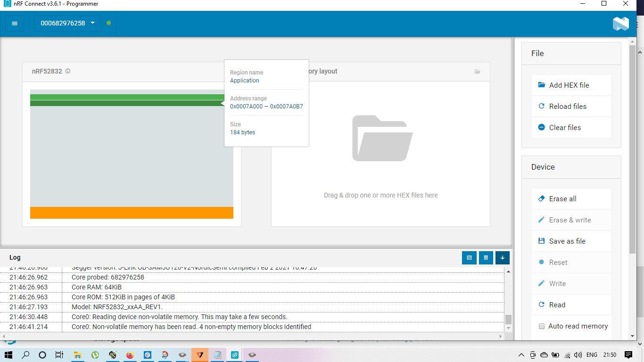The image size is (644, 362).
Task: Switch ENG input language
Action: (592, 355)
